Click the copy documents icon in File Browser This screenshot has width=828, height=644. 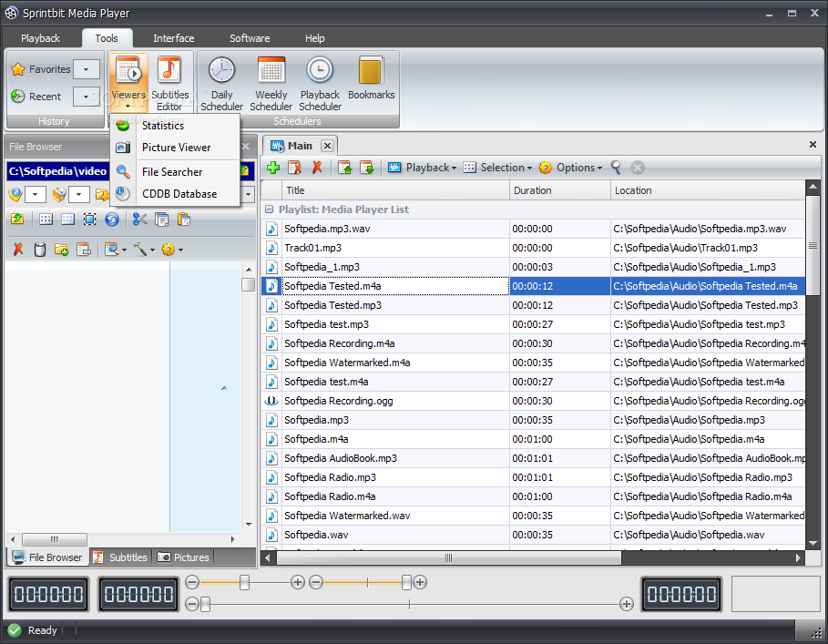tap(161, 219)
